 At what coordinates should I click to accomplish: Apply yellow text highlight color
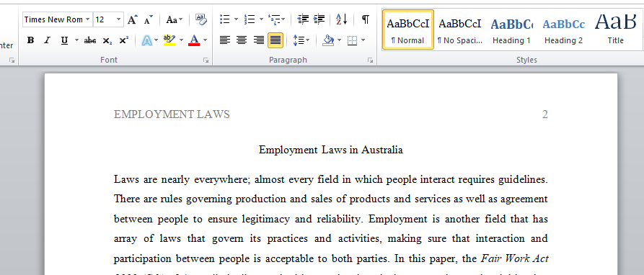pos(169,40)
